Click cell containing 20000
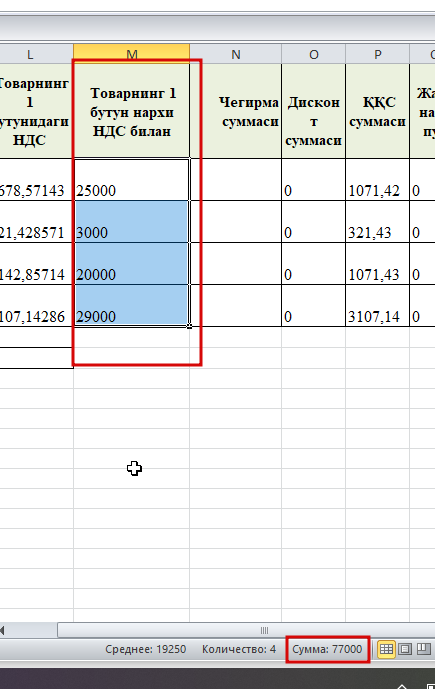Screen dimensions: 435x689 point(131,264)
